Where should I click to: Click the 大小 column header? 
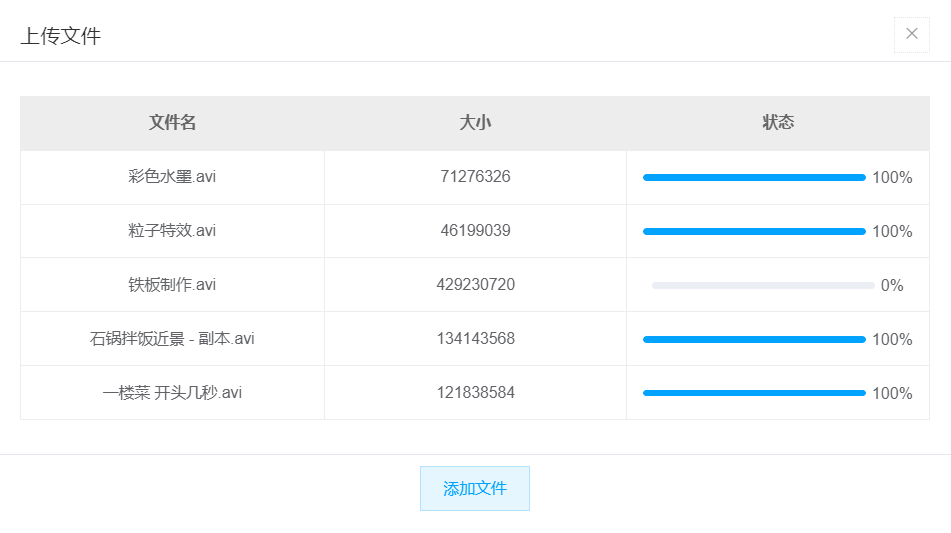click(475, 123)
